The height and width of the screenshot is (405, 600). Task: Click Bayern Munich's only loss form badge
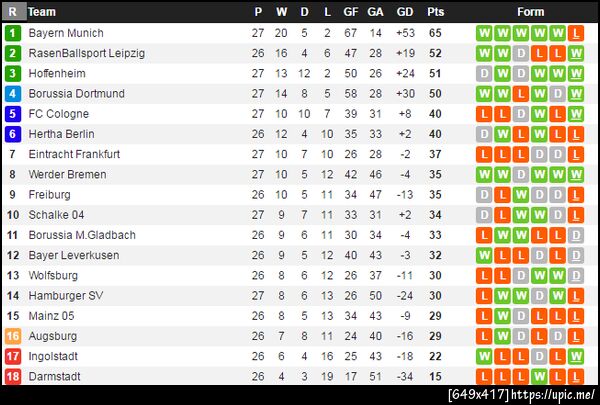[x=575, y=33]
